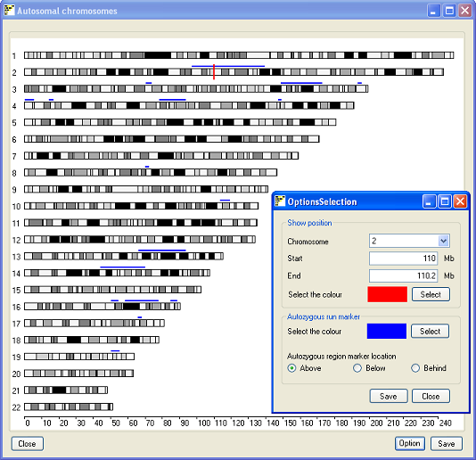Click the Option button in the main window
This screenshot has height=460, width=476.
409,443
